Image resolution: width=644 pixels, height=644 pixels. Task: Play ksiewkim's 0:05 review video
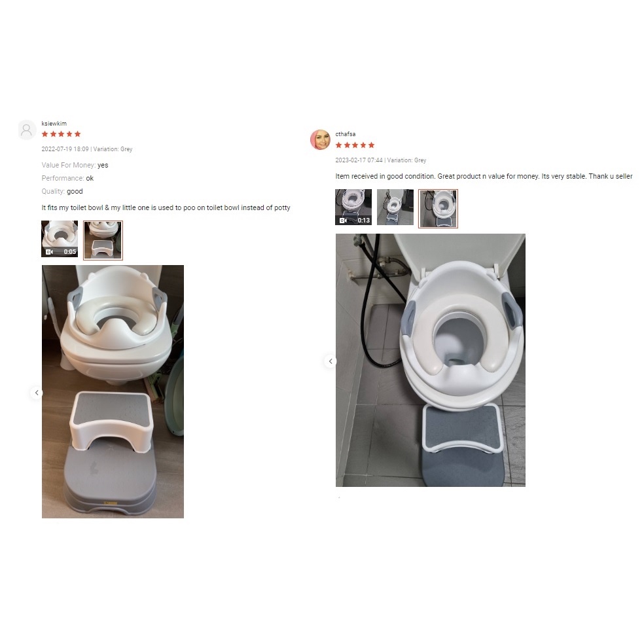point(60,239)
